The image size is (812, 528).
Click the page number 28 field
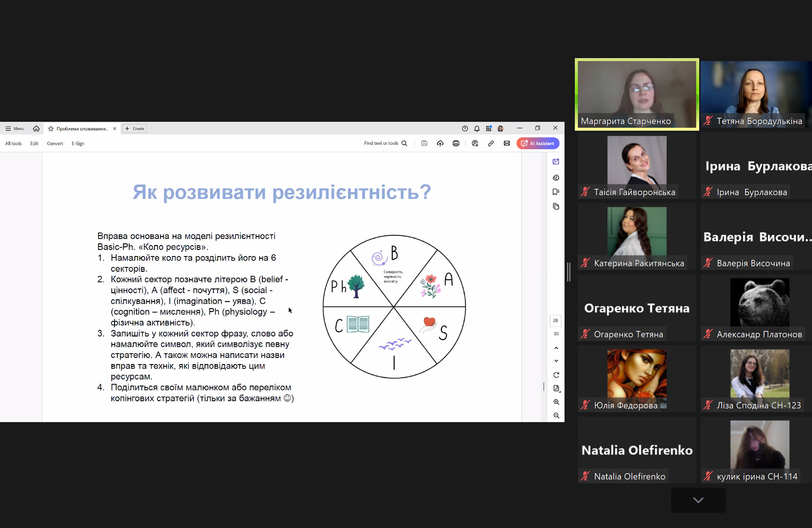click(555, 321)
